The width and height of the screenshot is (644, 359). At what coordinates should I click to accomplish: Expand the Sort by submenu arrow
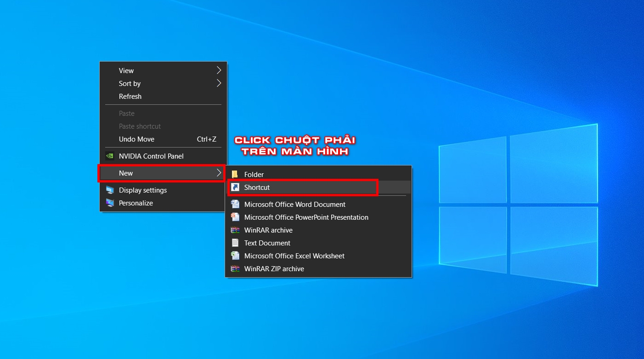coord(219,83)
